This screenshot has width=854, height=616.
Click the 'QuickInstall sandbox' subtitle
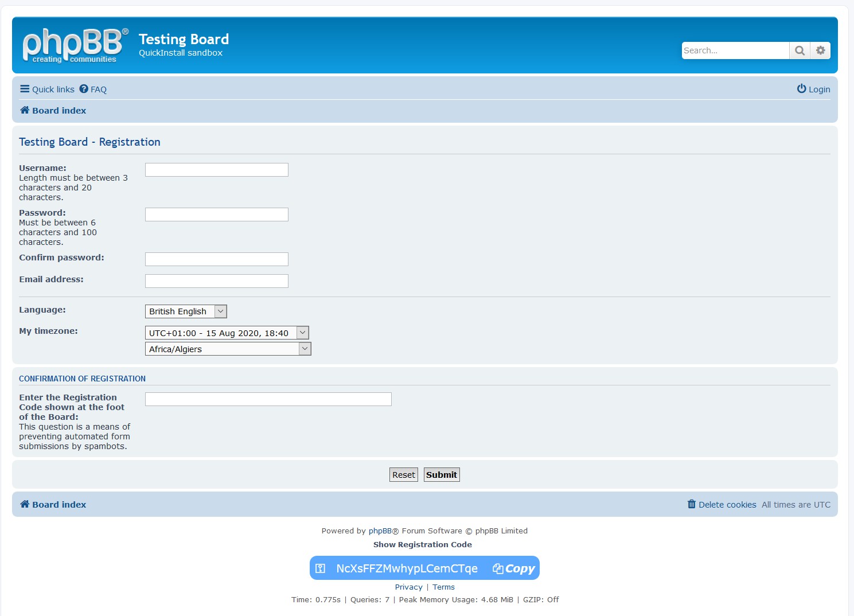pyautogui.click(x=181, y=53)
